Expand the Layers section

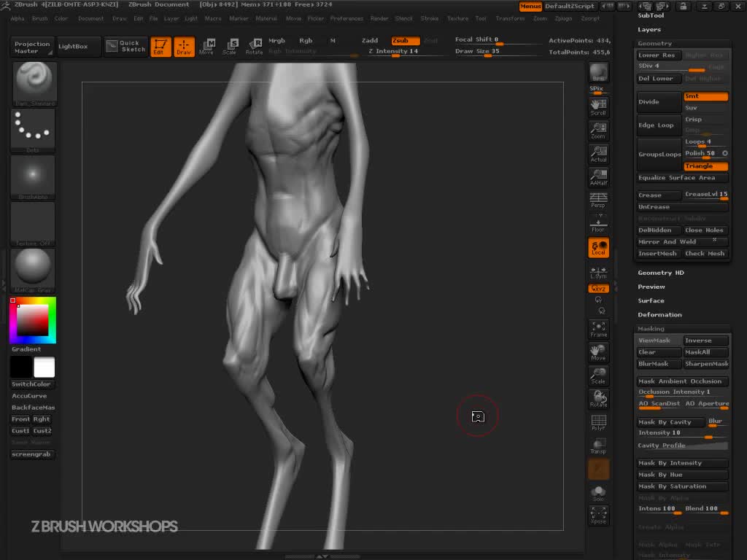(649, 29)
